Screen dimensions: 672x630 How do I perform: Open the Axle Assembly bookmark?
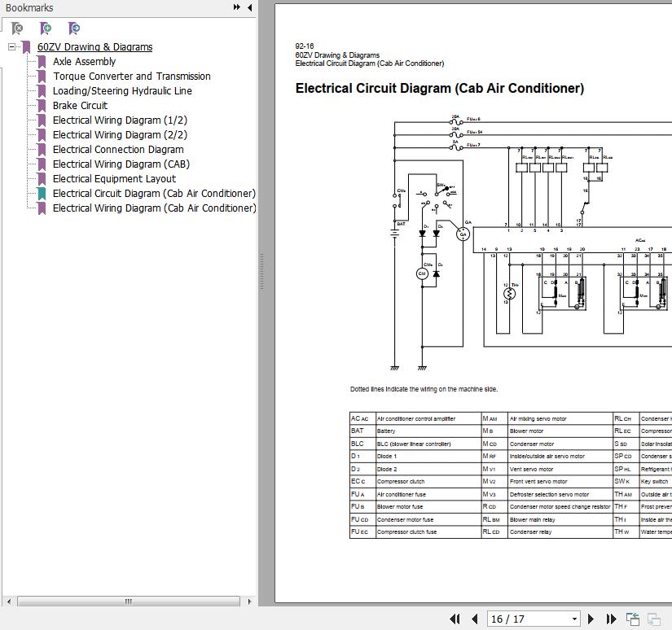click(x=84, y=62)
